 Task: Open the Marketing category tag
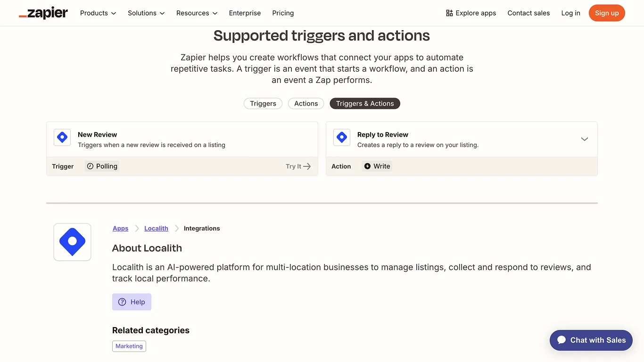point(129,346)
